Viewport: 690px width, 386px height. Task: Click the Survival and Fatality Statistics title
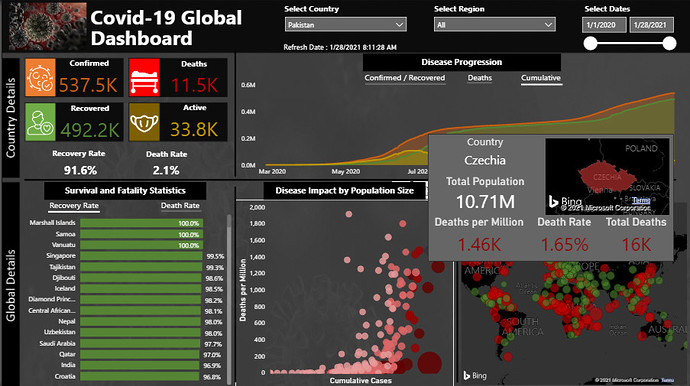[x=125, y=191]
